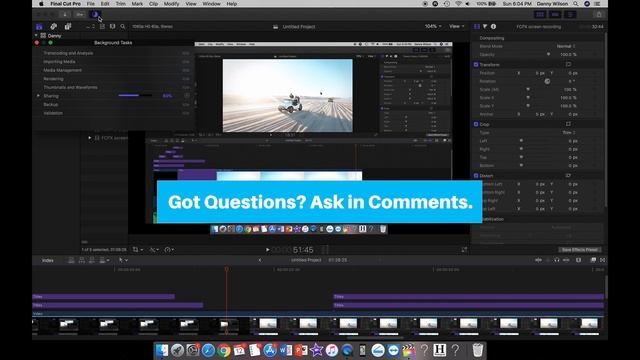Viewport: 640px width, 360px height.
Task: Open the Mark menu
Action: click(137, 4)
